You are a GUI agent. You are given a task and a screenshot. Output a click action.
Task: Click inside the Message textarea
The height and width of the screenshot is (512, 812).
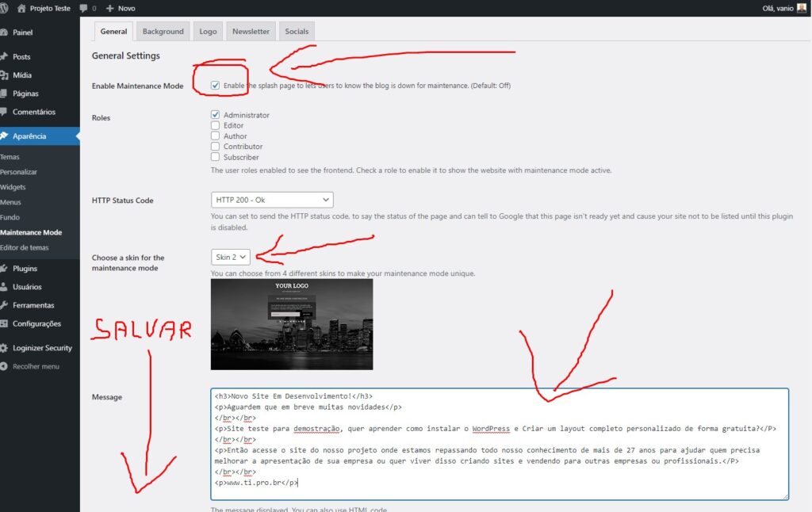click(500, 444)
